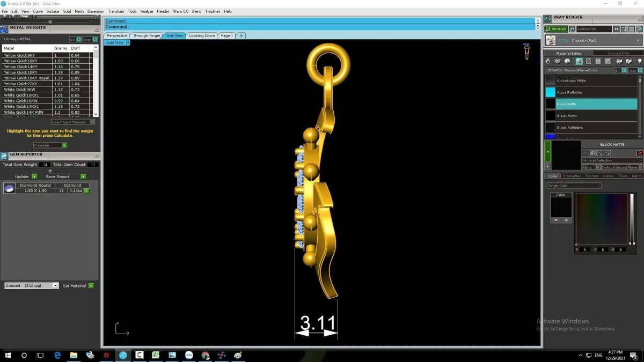The width and height of the screenshot is (644, 362).
Task: Open the T-Splines menu
Action: coord(213,11)
